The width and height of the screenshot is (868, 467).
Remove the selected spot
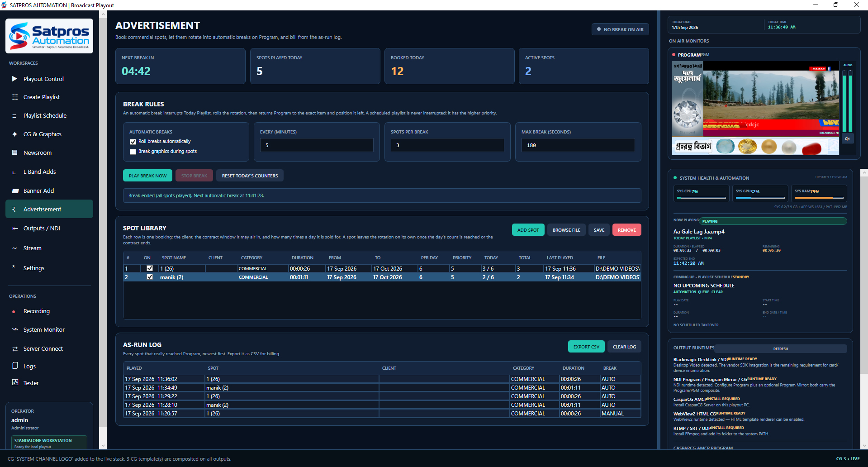click(626, 230)
